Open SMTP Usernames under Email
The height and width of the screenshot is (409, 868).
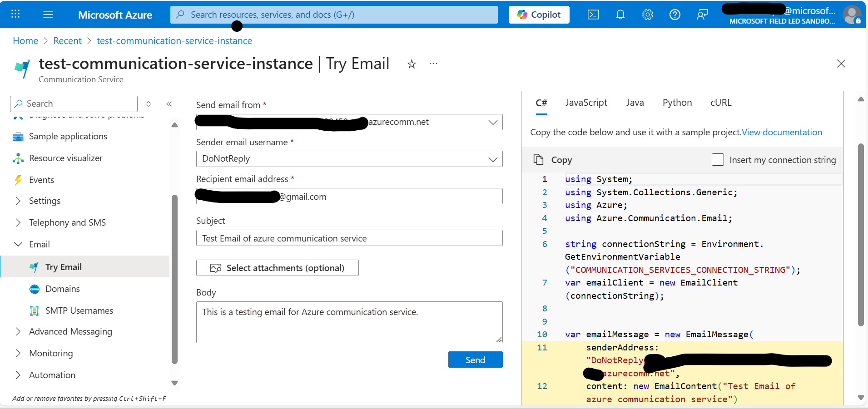coord(79,310)
